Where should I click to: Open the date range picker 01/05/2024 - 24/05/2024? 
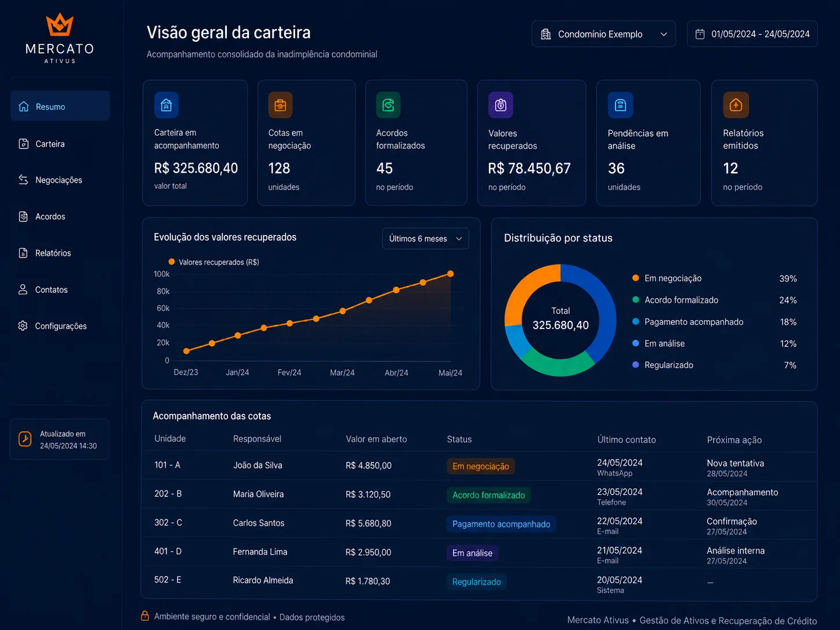pos(752,34)
